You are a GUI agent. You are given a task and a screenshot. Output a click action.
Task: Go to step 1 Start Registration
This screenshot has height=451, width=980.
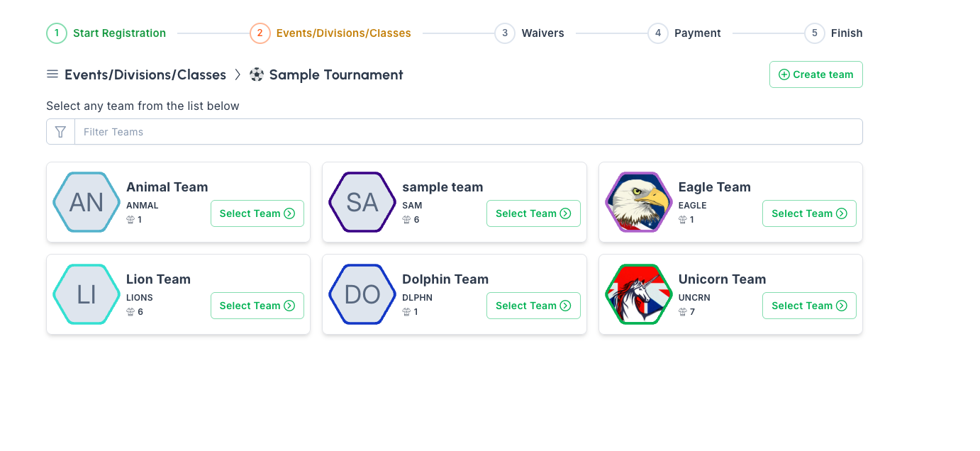point(106,33)
